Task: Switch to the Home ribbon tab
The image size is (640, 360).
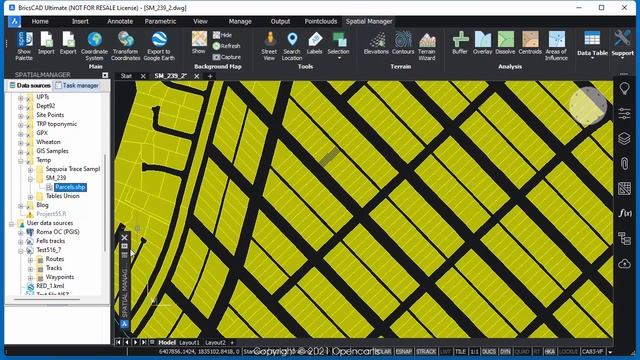Action: click(x=40, y=21)
